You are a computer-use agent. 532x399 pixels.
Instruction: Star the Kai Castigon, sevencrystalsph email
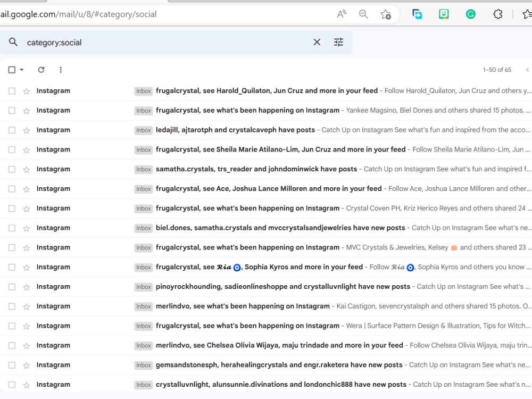(27, 306)
